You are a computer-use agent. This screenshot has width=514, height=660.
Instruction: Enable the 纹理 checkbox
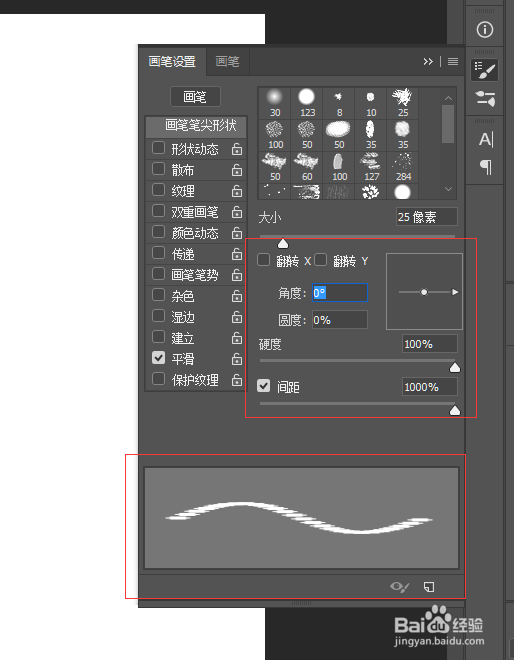point(158,190)
